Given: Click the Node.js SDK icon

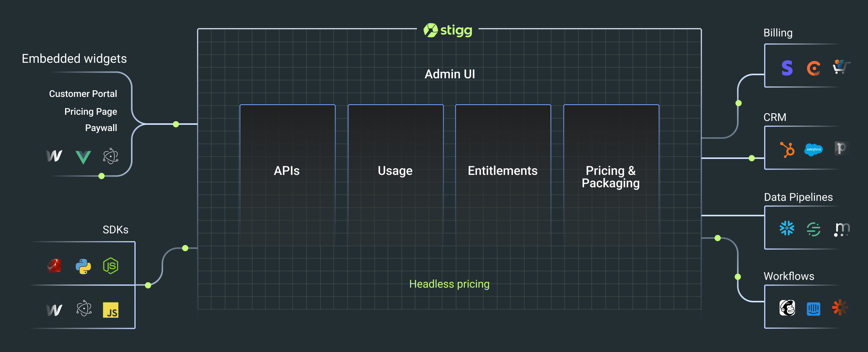Looking at the screenshot, I should point(111,266).
